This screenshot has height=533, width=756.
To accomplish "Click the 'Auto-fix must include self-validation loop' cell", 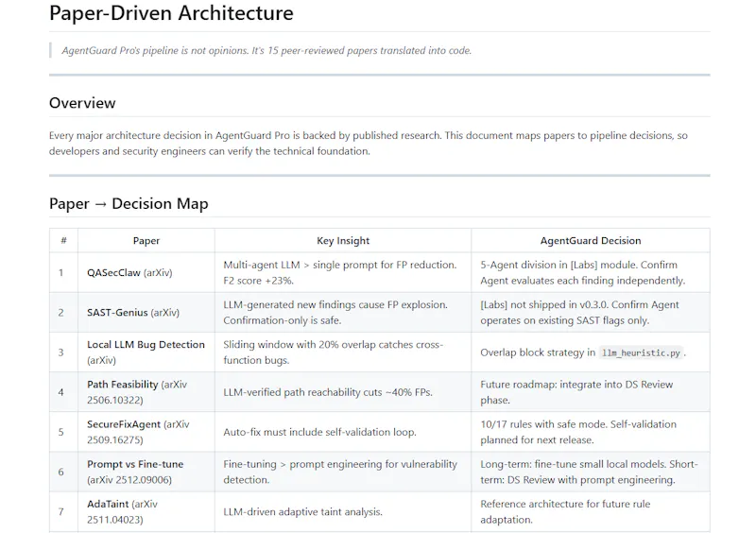I will [x=343, y=432].
